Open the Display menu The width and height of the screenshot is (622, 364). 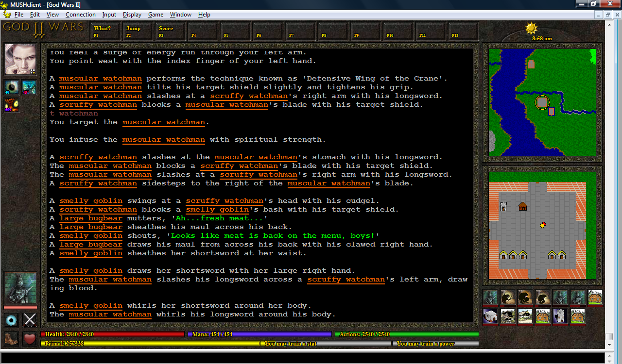tap(132, 15)
